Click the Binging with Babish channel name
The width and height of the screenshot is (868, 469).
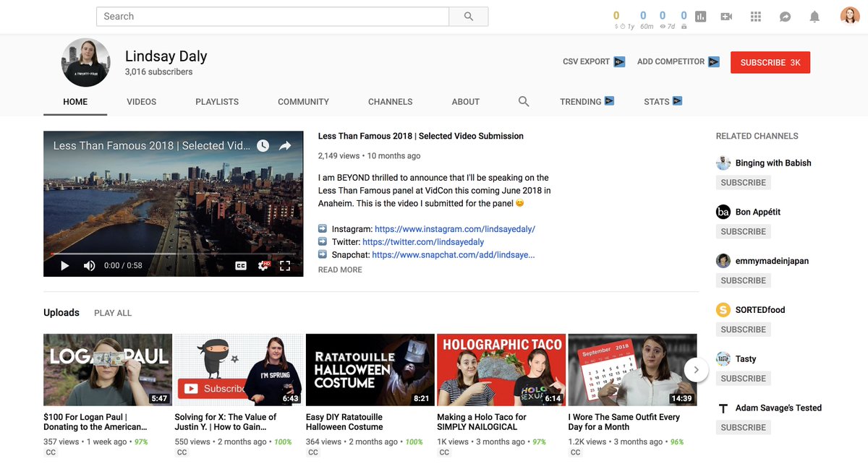[773, 163]
